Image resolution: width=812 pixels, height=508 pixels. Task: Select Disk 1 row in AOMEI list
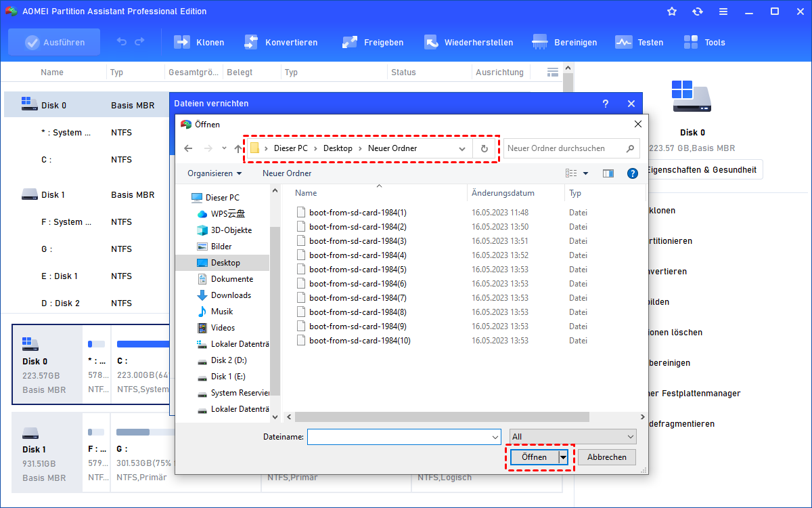point(87,194)
